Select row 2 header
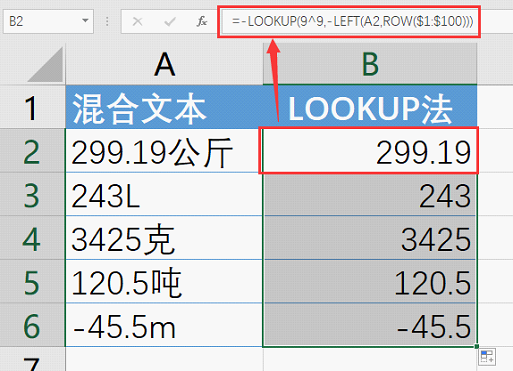 [32, 151]
